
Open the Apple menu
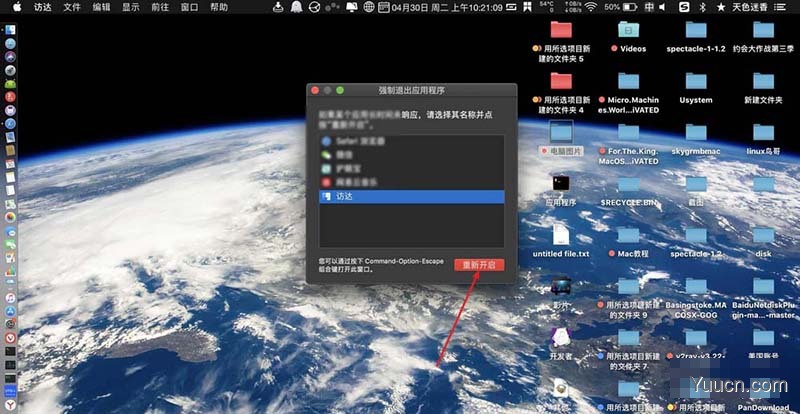(17, 7)
